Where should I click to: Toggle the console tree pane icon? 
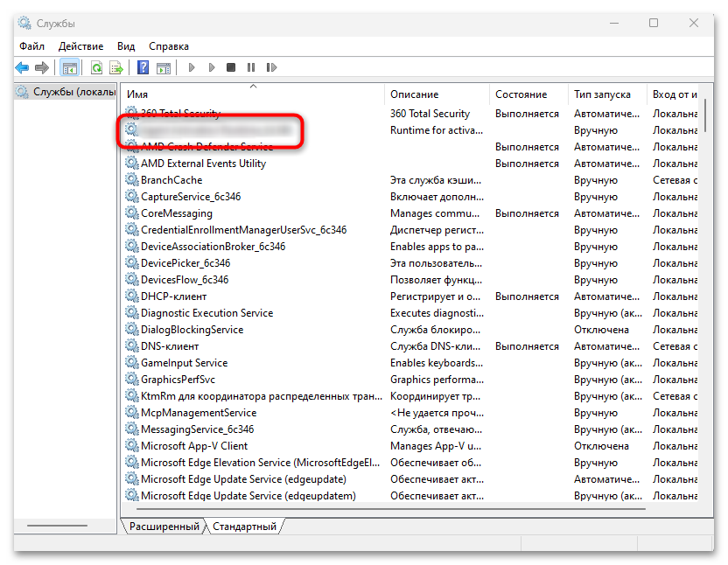pyautogui.click(x=70, y=67)
